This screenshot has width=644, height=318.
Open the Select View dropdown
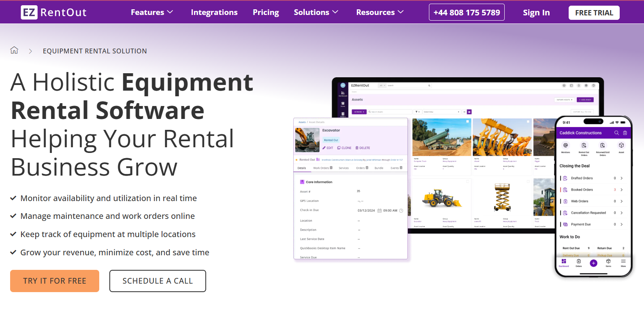coord(441,112)
